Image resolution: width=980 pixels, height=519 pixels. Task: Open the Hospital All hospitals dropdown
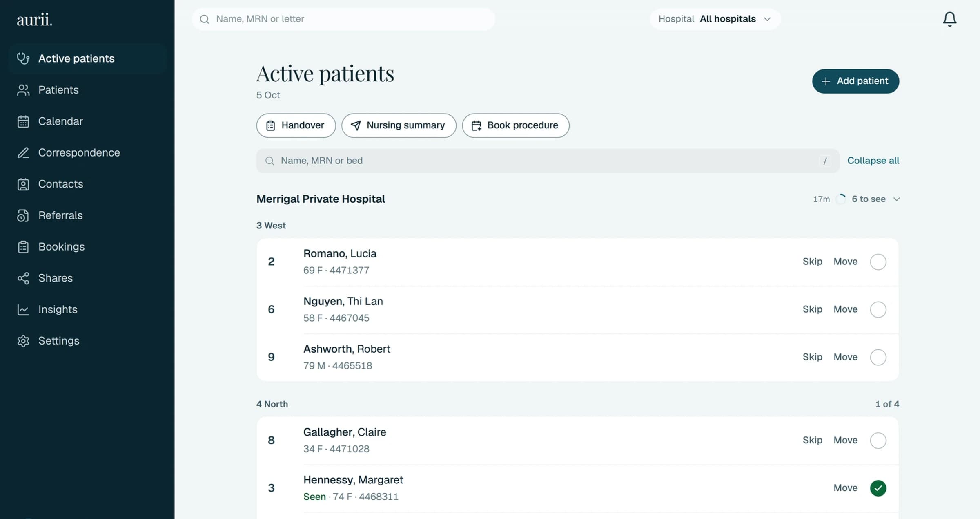715,19
